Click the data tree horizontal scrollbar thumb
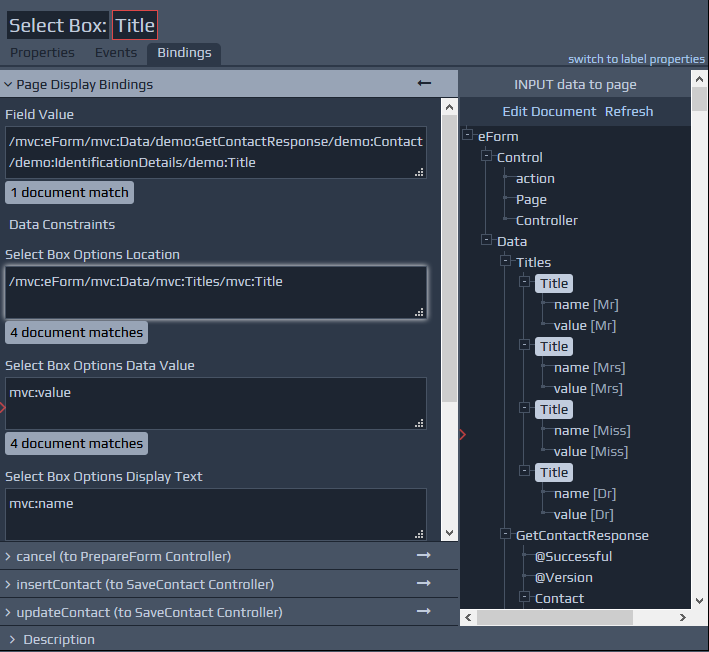This screenshot has height=652, width=709. coord(555,618)
